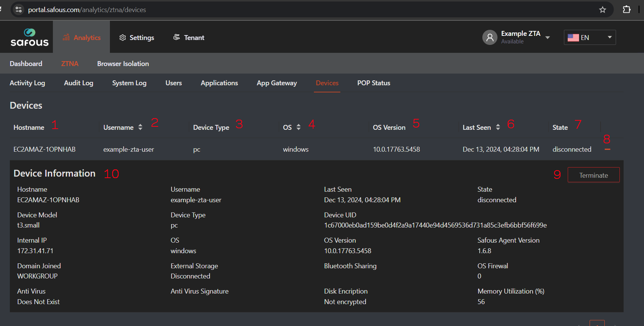Image resolution: width=644 pixels, height=326 pixels.
Task: Collapse device row with the minus icon
Action: click(x=607, y=150)
